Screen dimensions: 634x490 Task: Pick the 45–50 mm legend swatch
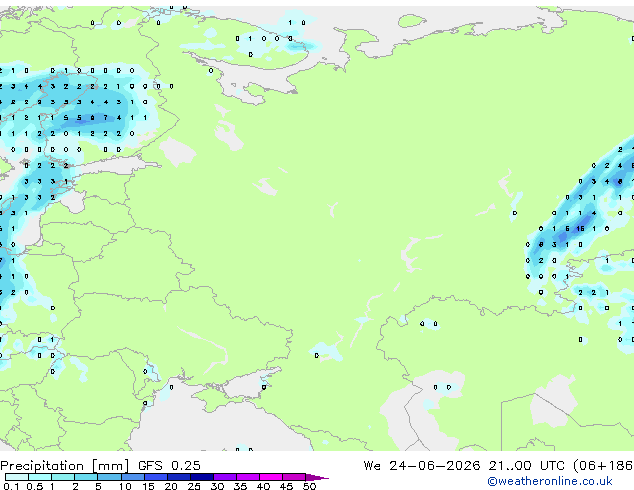(x=294, y=477)
